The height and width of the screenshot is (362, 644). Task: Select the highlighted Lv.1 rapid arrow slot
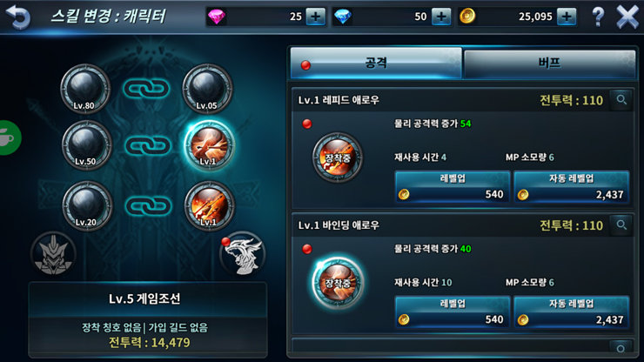click(209, 145)
